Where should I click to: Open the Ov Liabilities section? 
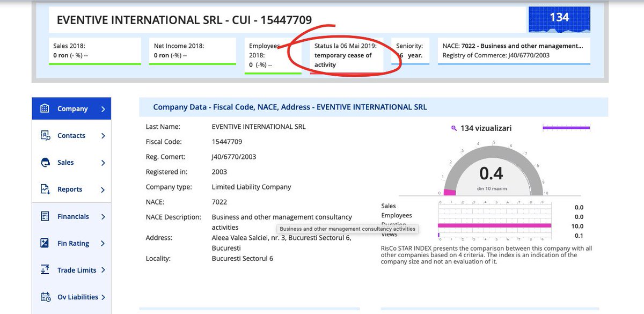coord(71,297)
